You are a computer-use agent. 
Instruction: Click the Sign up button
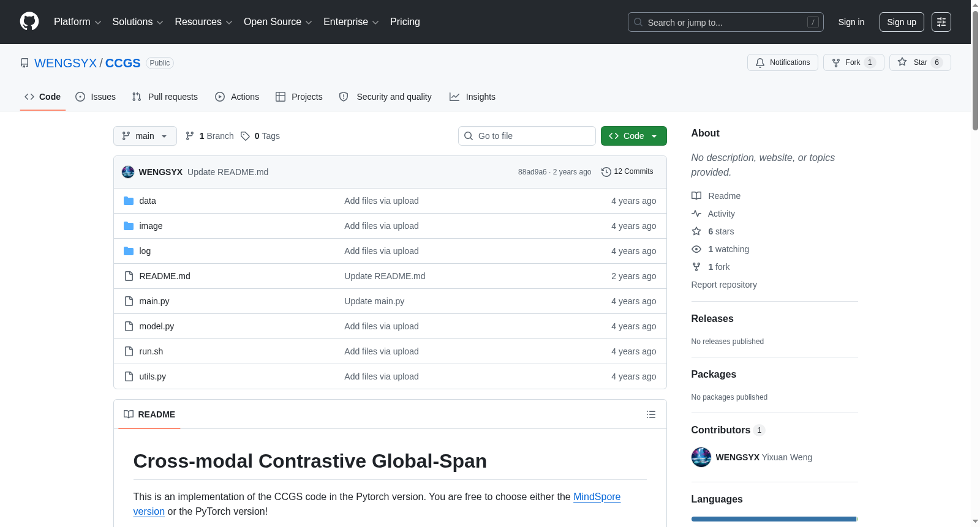coord(902,22)
